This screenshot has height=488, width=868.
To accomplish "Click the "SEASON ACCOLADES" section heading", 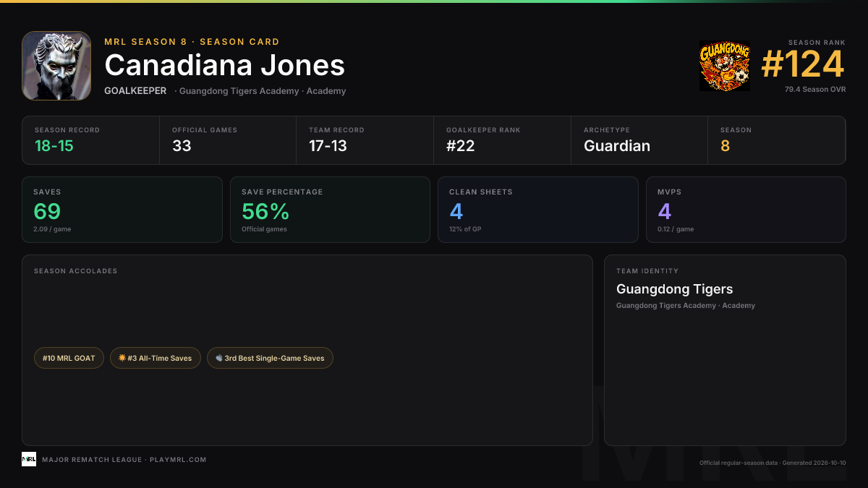I will pyautogui.click(x=75, y=271).
